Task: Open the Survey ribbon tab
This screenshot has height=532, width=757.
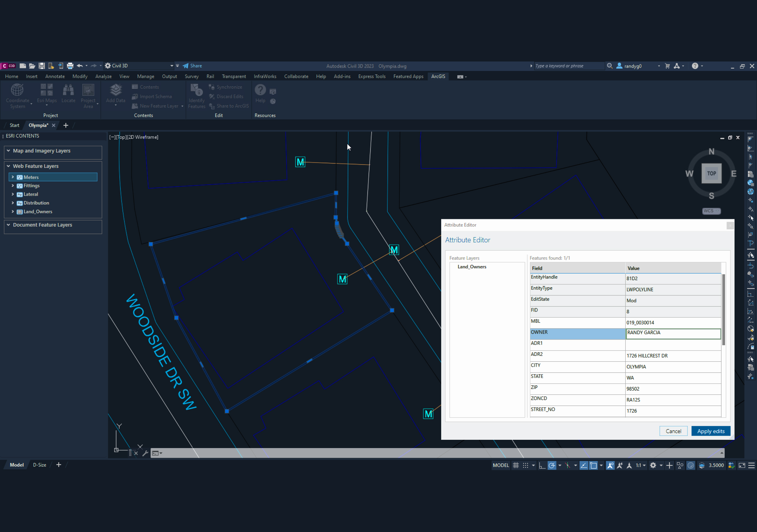Action: pyautogui.click(x=192, y=77)
